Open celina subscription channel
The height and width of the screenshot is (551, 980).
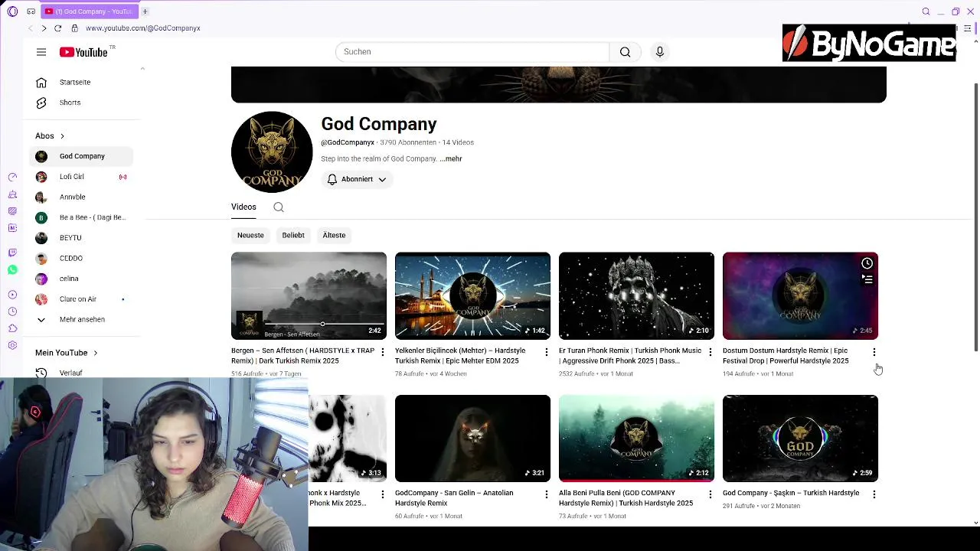(82, 279)
